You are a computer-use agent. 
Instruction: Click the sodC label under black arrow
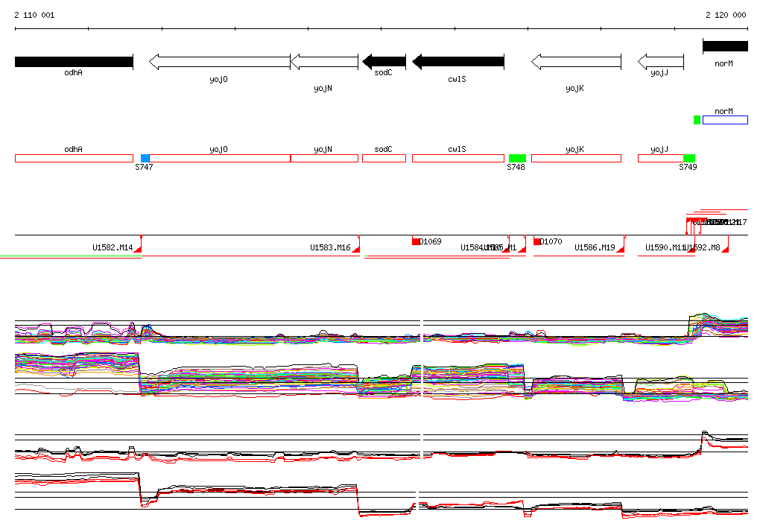[383, 72]
